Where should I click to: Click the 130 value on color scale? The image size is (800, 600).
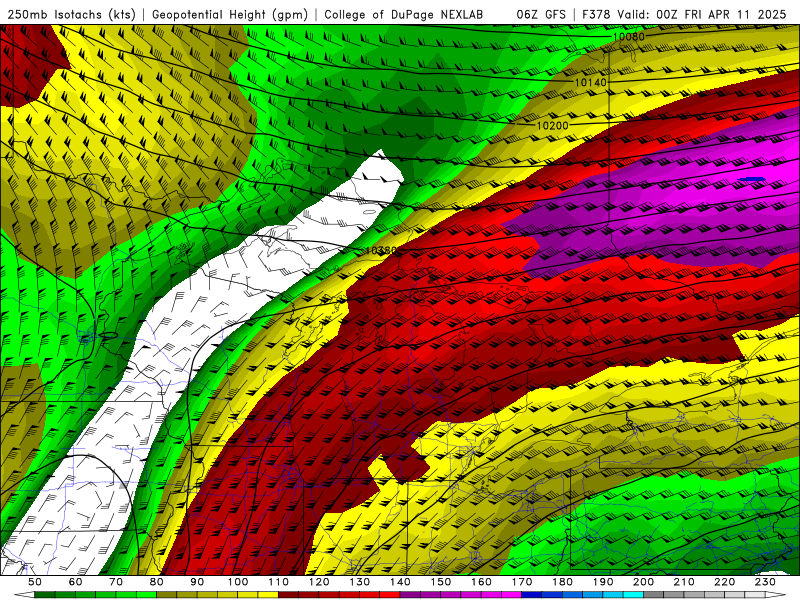tap(360, 582)
